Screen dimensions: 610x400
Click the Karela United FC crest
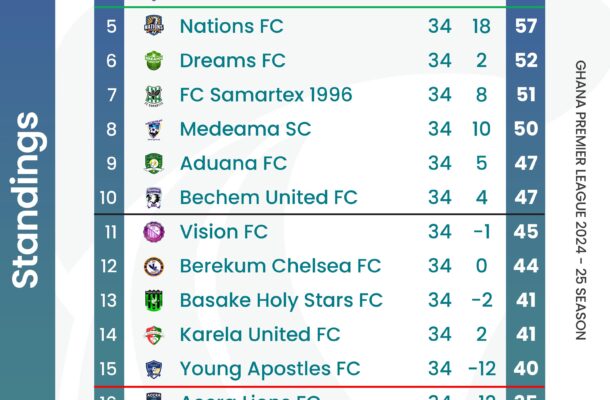(154, 335)
